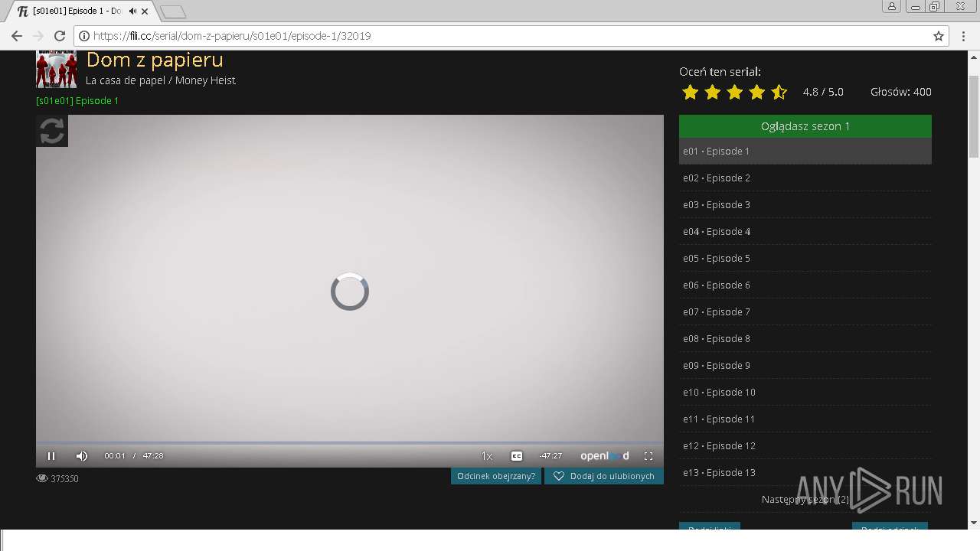Click the browser forward arrow
This screenshot has width=980, height=551.
[38, 36]
